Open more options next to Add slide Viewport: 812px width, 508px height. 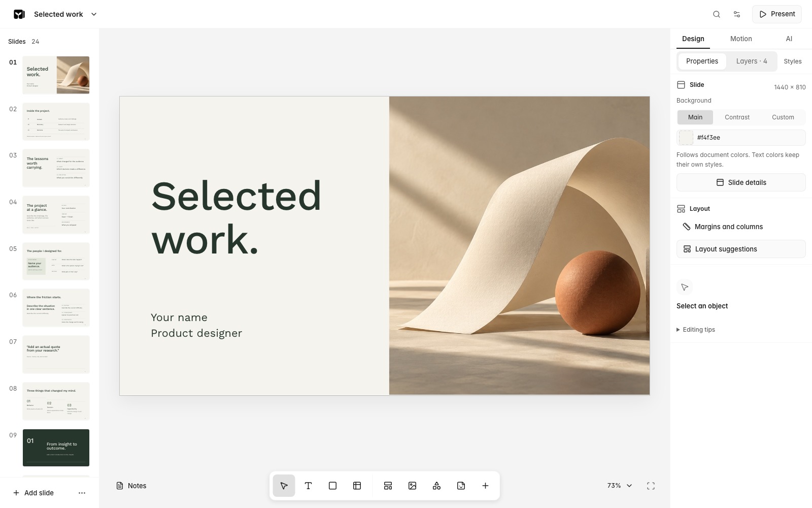pyautogui.click(x=82, y=493)
